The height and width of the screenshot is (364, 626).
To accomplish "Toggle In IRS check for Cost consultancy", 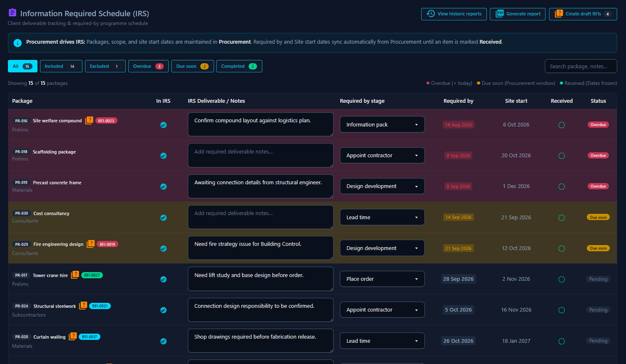I will coord(163,218).
